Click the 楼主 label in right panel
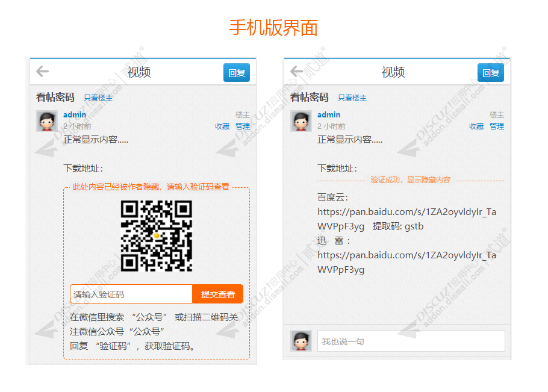The width and height of the screenshot is (548, 392). click(x=497, y=114)
